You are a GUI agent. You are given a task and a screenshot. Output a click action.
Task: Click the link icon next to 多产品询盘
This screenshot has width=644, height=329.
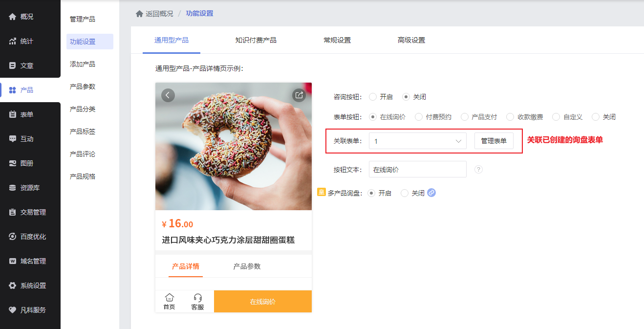click(x=431, y=193)
